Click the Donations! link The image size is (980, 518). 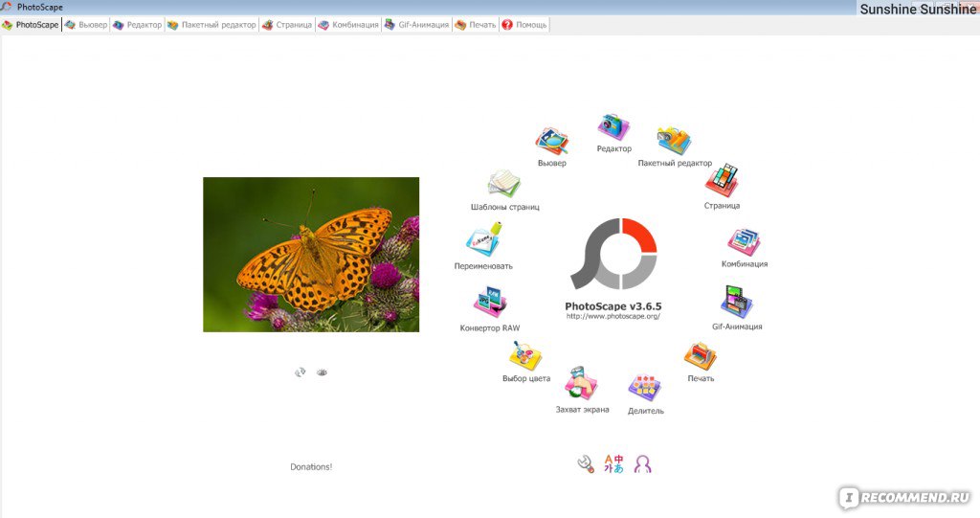pos(311,466)
